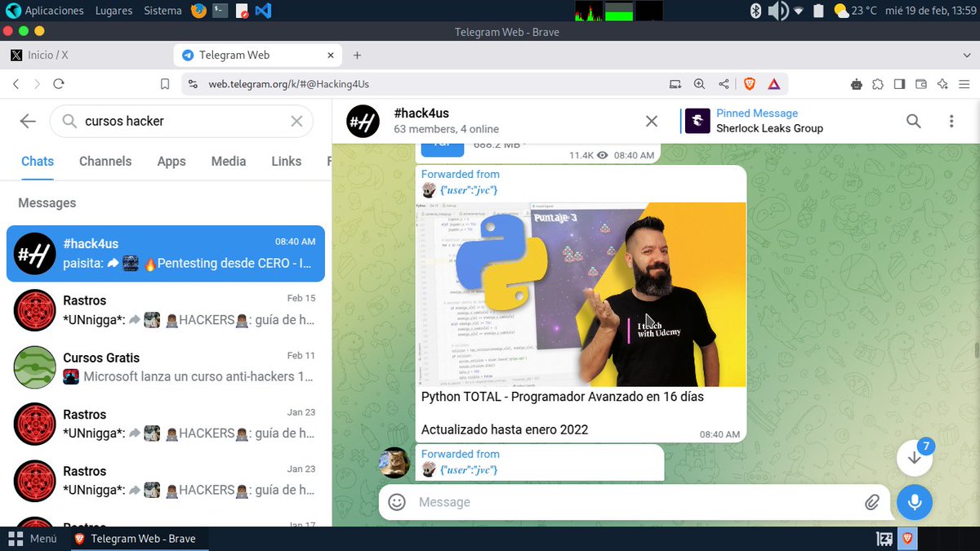Click the volume speaker tray icon

(x=777, y=11)
